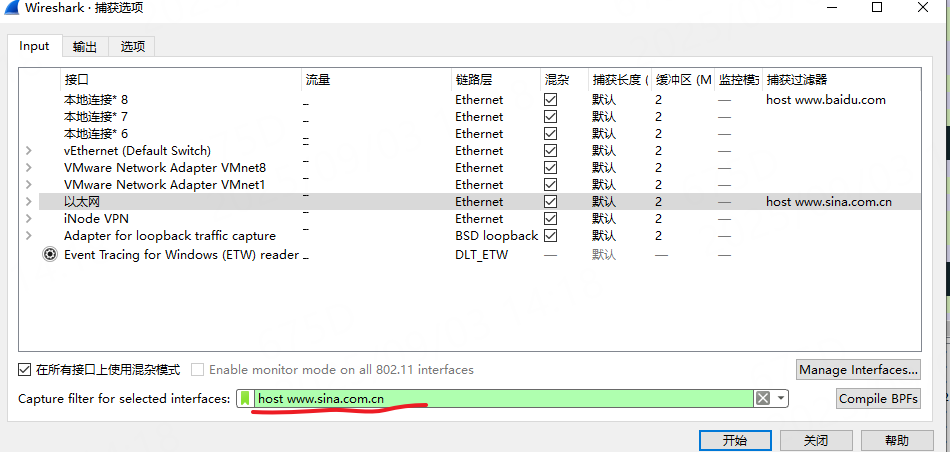Image resolution: width=950 pixels, height=452 pixels.
Task: Select Event Tracing for Windows (ETW) reader
Action: coord(181,254)
